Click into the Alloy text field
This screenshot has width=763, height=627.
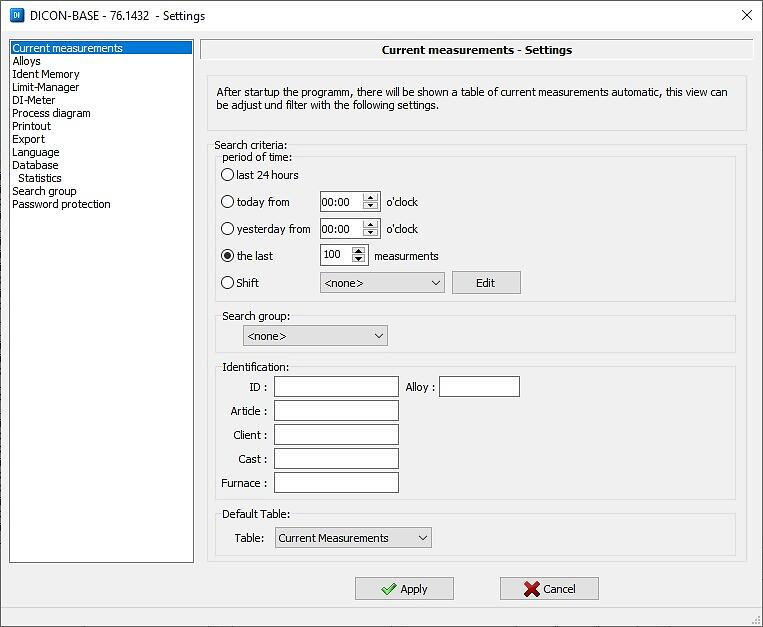(x=479, y=387)
